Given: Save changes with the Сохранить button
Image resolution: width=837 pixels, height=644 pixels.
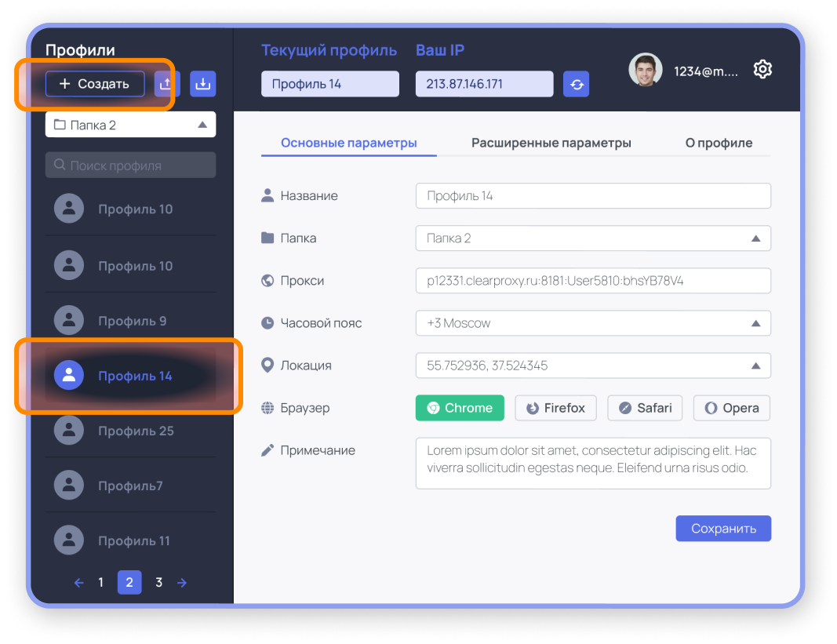Looking at the screenshot, I should click(723, 528).
